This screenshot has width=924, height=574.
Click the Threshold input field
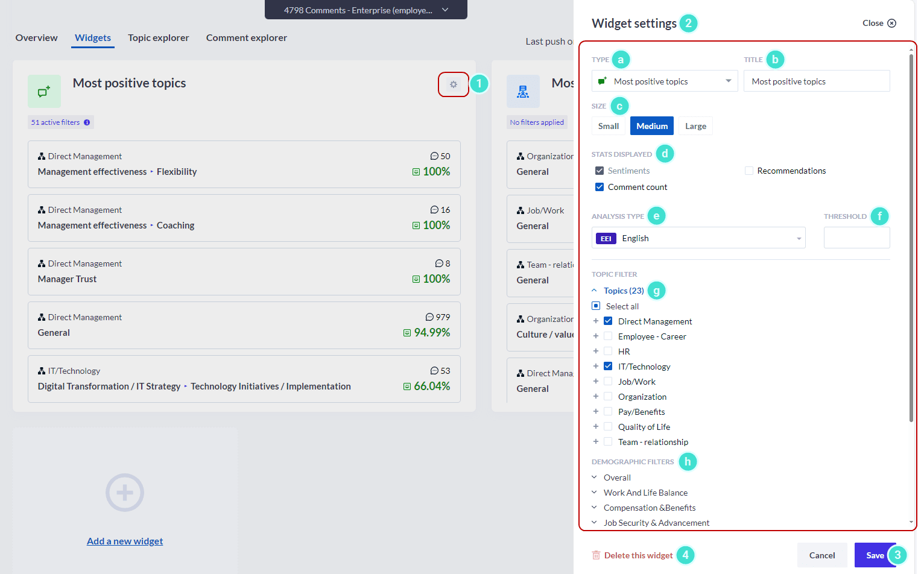point(856,238)
